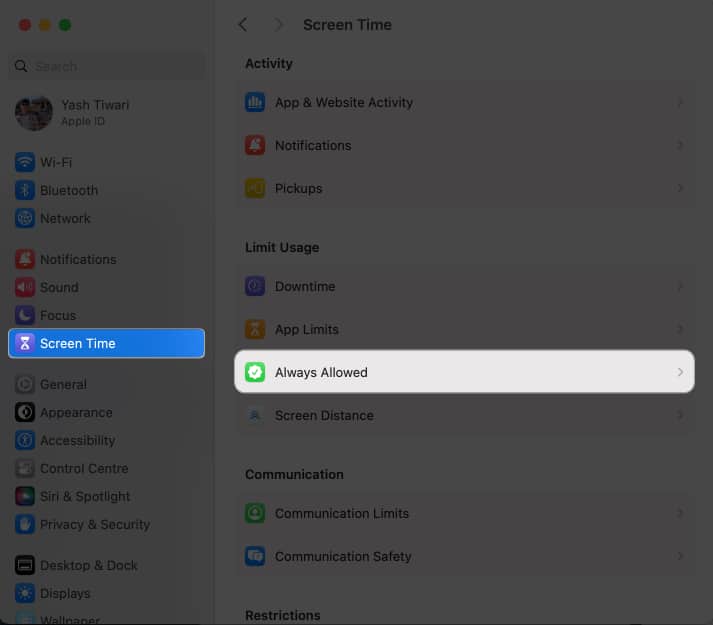Open the Communication Limits label
This screenshot has width=713, height=625.
342,514
